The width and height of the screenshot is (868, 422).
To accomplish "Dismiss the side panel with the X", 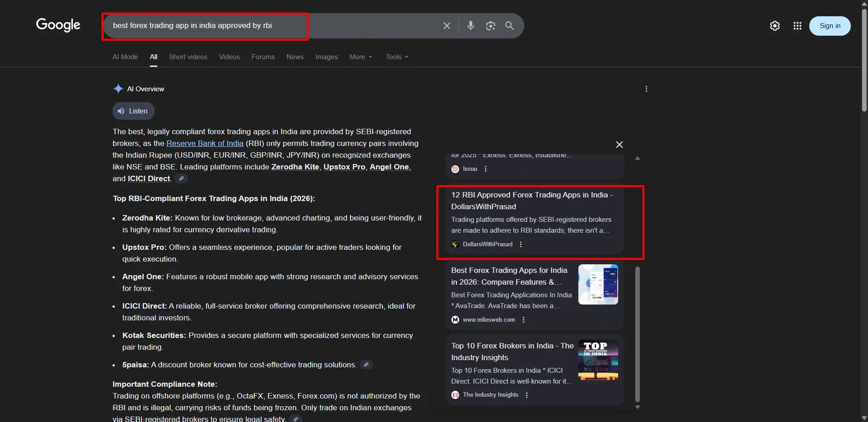I will [x=619, y=144].
